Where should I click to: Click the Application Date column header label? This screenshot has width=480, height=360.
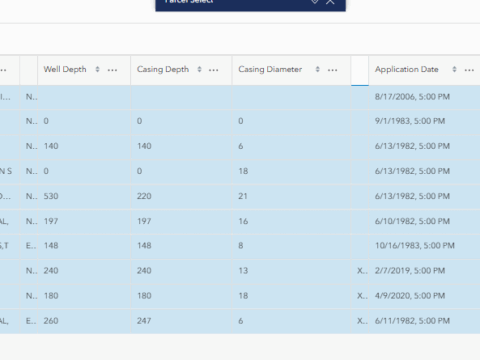click(x=407, y=69)
